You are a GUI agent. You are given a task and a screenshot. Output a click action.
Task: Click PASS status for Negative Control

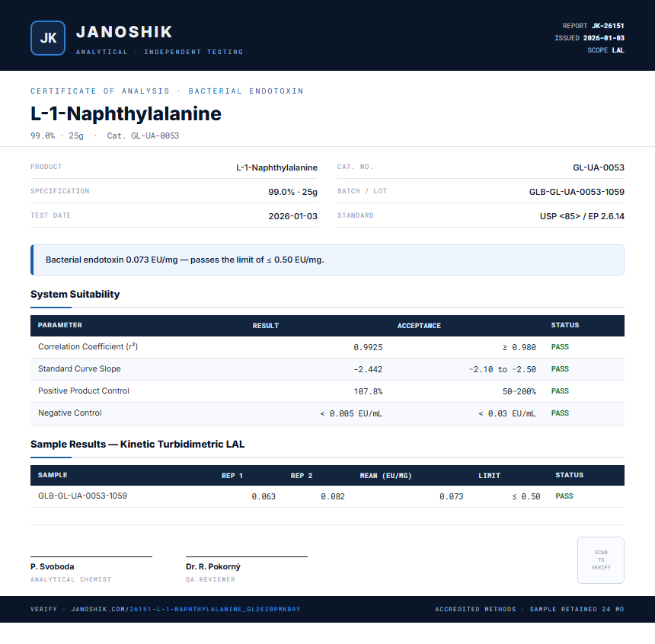tap(560, 413)
